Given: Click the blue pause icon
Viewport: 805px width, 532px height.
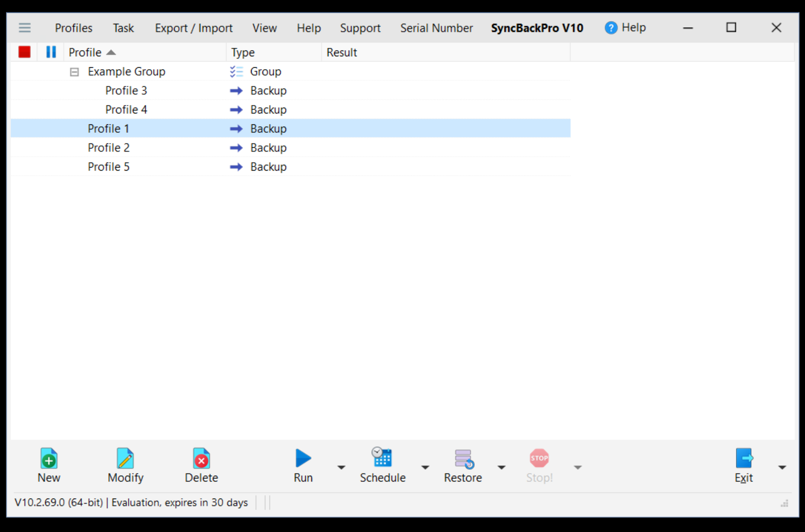Looking at the screenshot, I should pyautogui.click(x=51, y=52).
